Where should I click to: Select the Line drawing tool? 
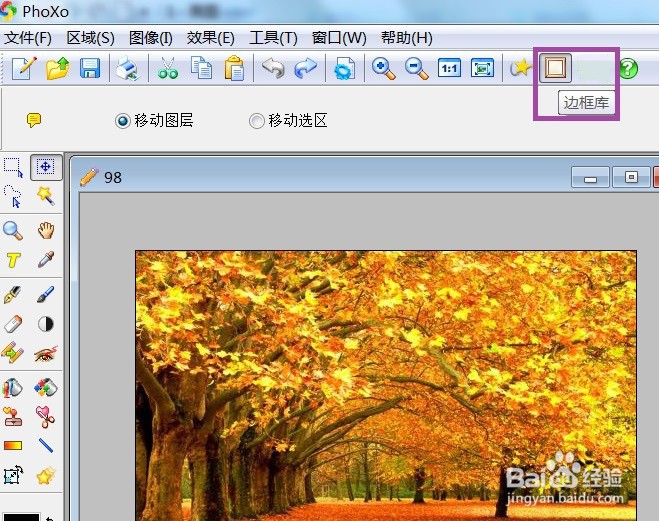point(46,445)
